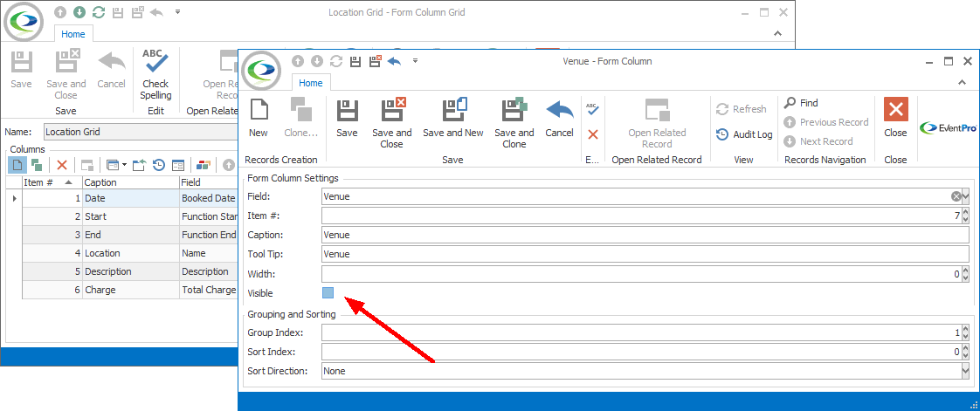This screenshot has width=980, height=411.
Task: Select Home tab in Location Grid window
Action: 73,34
